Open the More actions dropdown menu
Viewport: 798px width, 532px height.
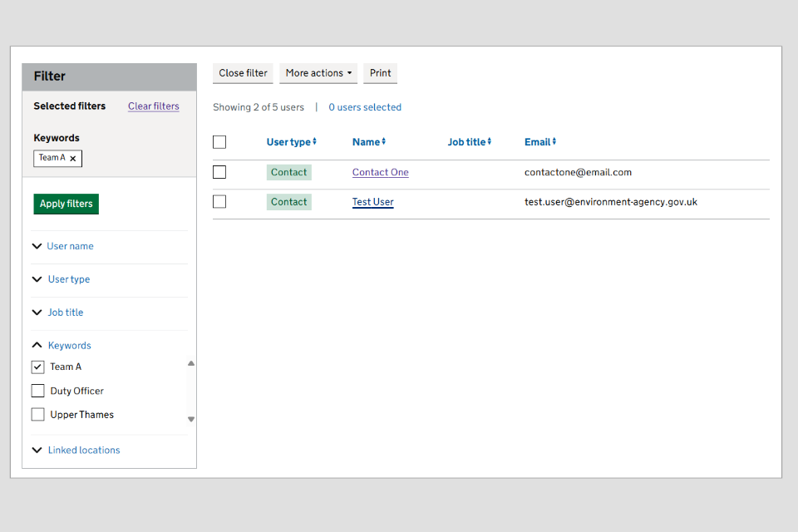click(318, 73)
